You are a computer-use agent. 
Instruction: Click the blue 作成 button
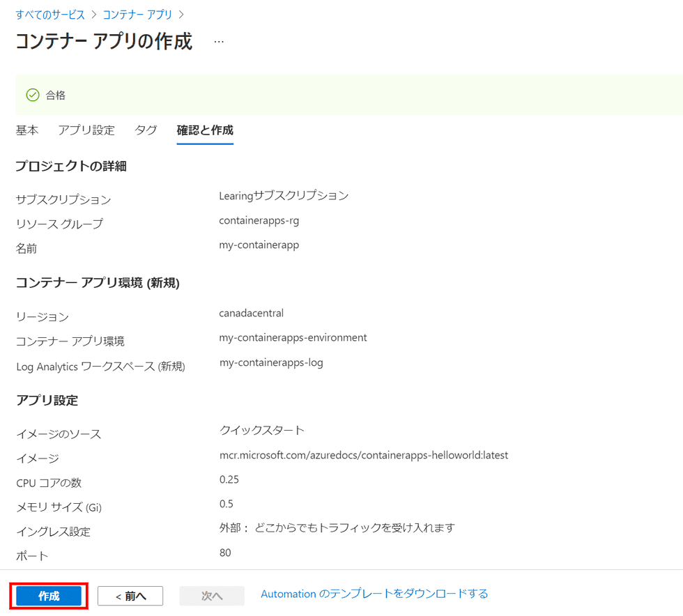[x=49, y=596]
